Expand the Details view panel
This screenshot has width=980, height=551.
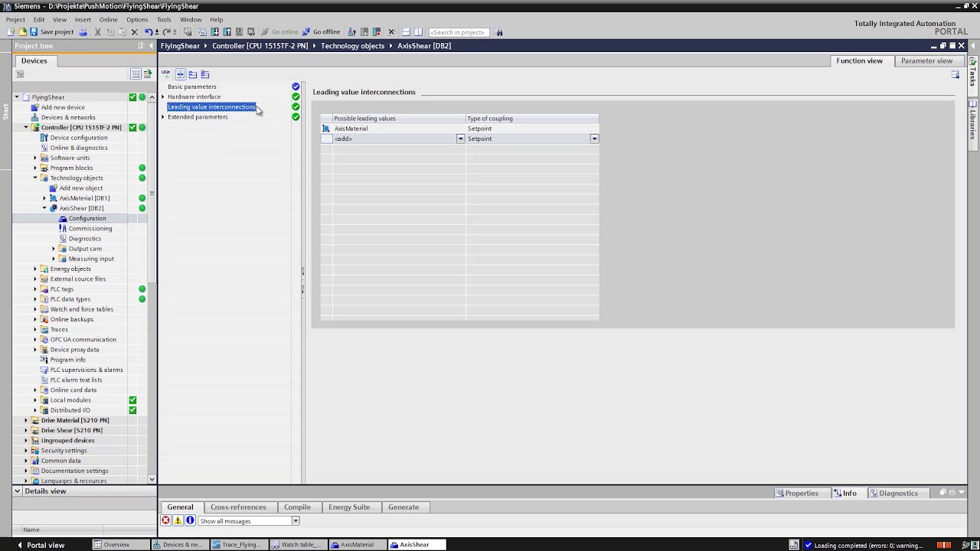pyautogui.click(x=17, y=491)
